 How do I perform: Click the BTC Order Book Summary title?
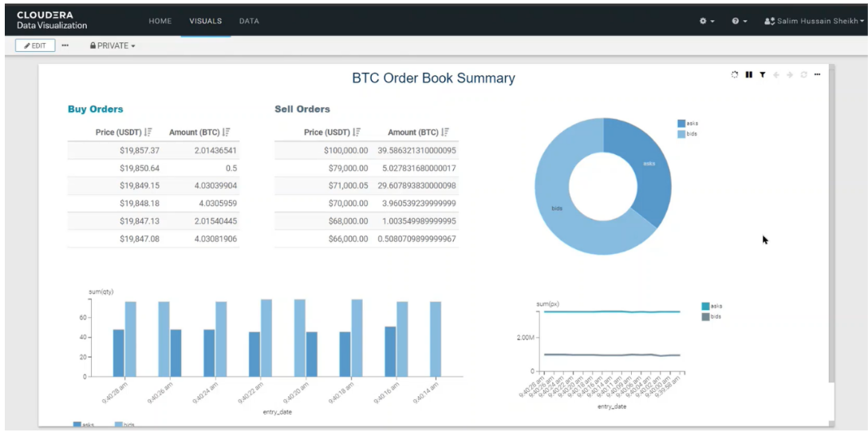pos(433,78)
